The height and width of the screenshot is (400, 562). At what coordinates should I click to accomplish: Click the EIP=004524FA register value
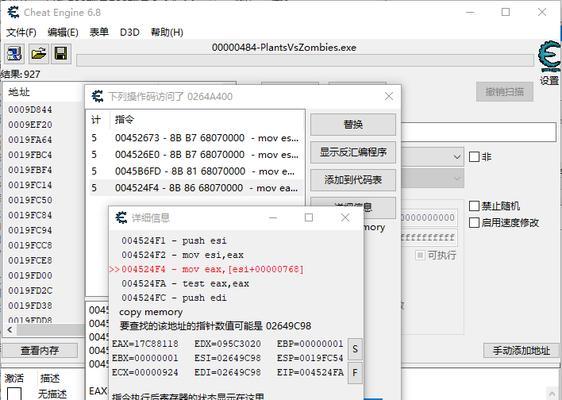pyautogui.click(x=310, y=372)
